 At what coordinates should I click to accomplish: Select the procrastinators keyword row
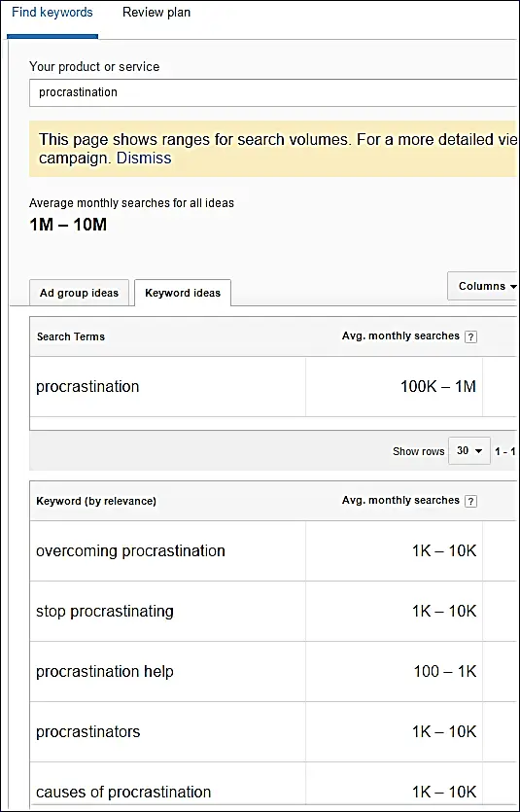click(x=273, y=732)
